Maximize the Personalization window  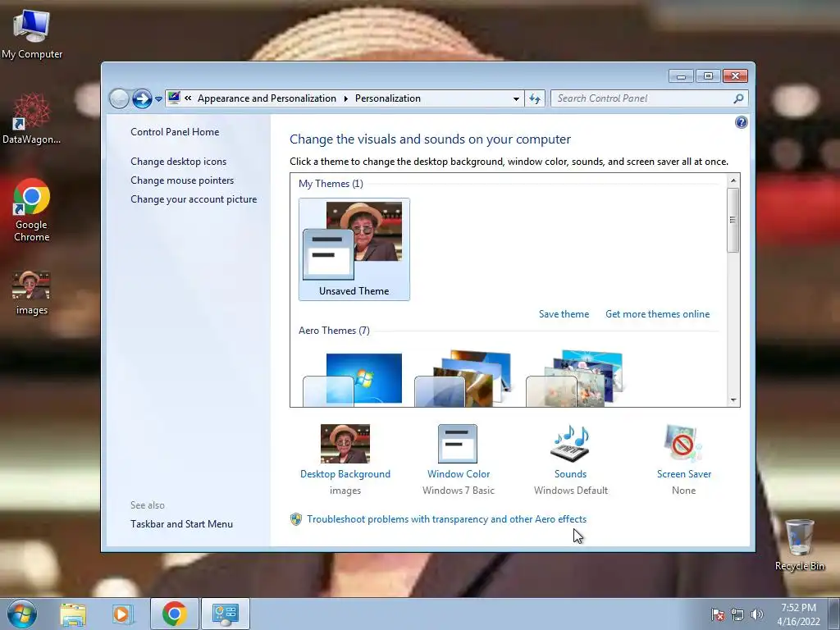pyautogui.click(x=708, y=76)
